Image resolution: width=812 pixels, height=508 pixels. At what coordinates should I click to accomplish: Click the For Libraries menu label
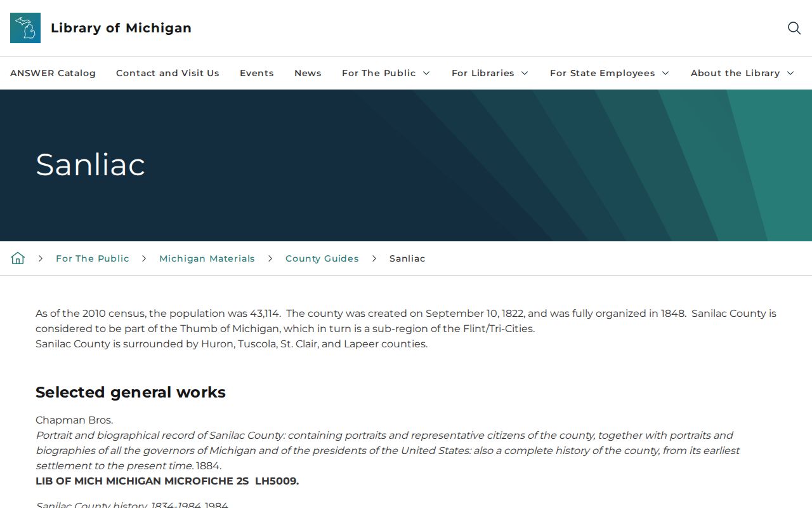tap(483, 73)
